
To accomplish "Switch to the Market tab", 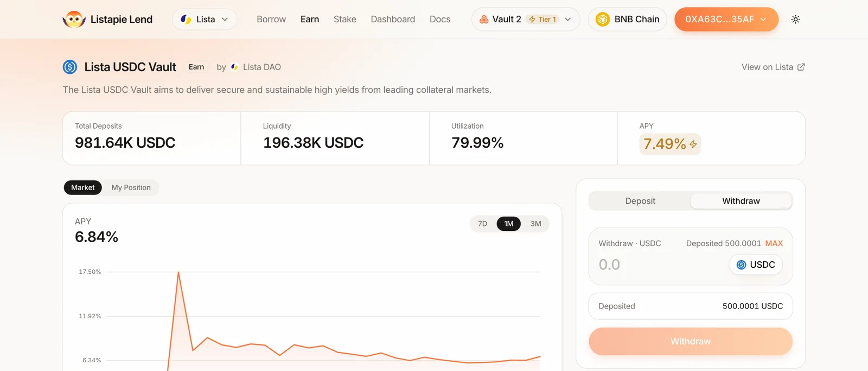I will [83, 187].
